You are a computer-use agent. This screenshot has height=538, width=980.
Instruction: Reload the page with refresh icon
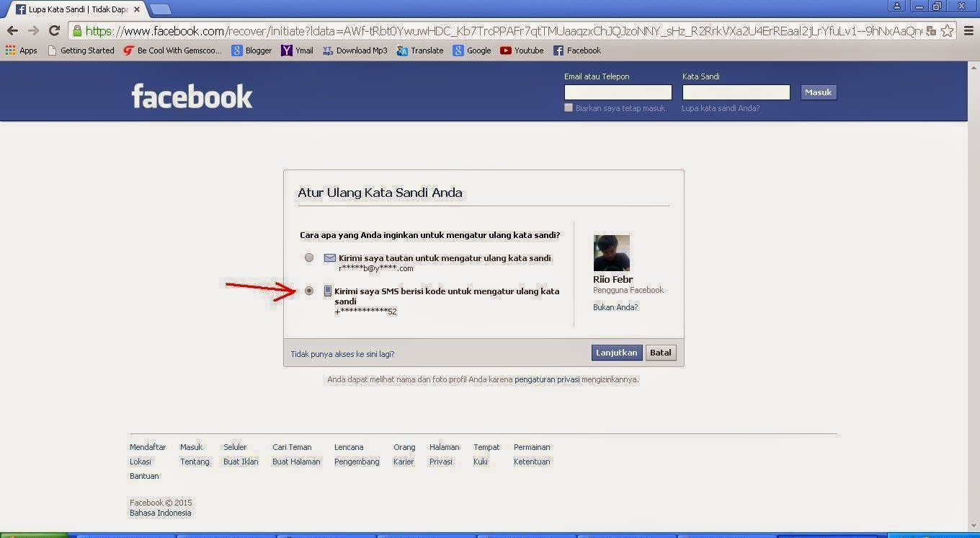[54, 31]
